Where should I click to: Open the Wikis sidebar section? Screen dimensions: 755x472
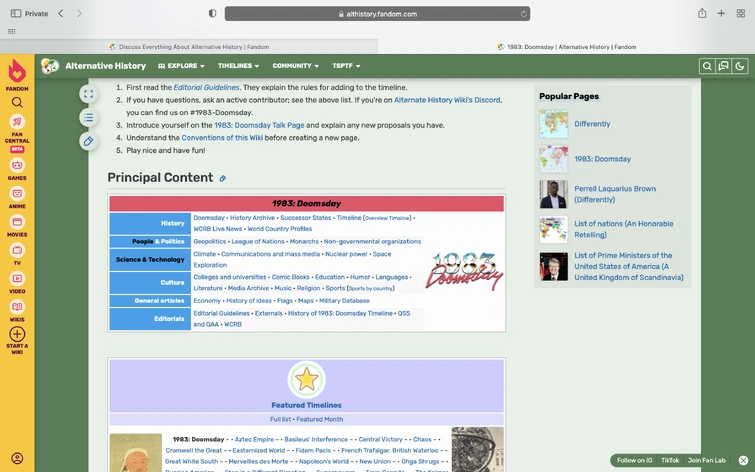click(x=17, y=307)
